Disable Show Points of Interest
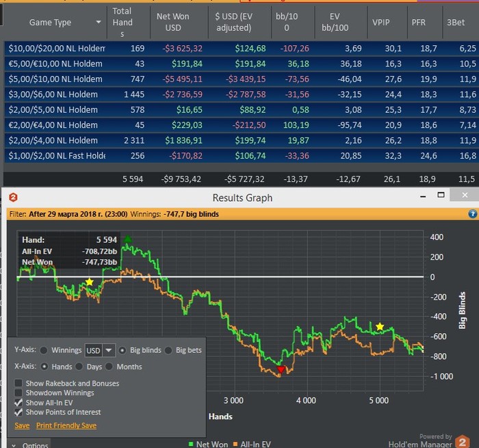 click(19, 412)
